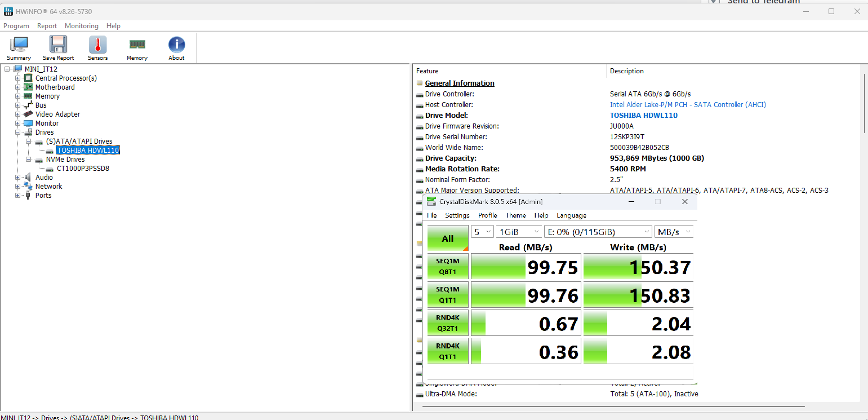
Task: Click the HWiNFO title bar app icon
Action: click(8, 11)
